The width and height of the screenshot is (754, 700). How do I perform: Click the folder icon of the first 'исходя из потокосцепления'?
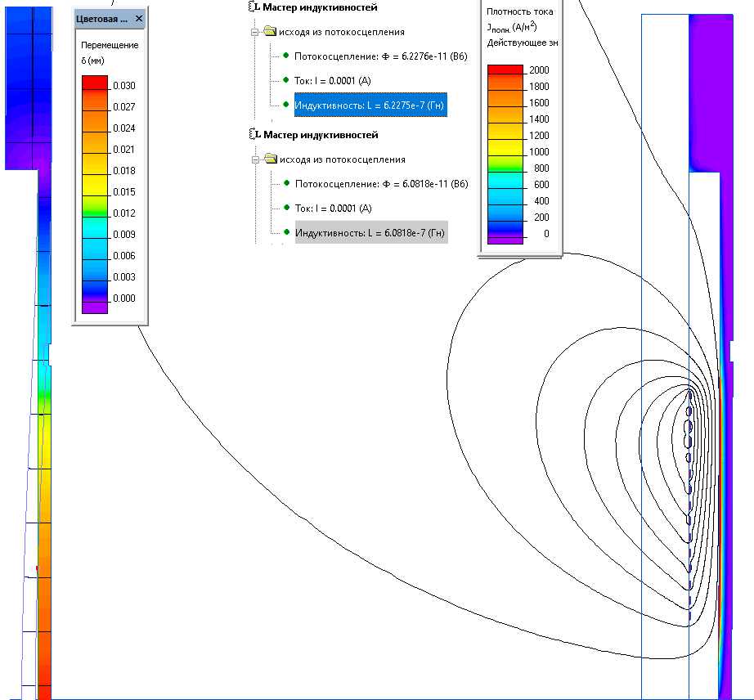(x=271, y=31)
